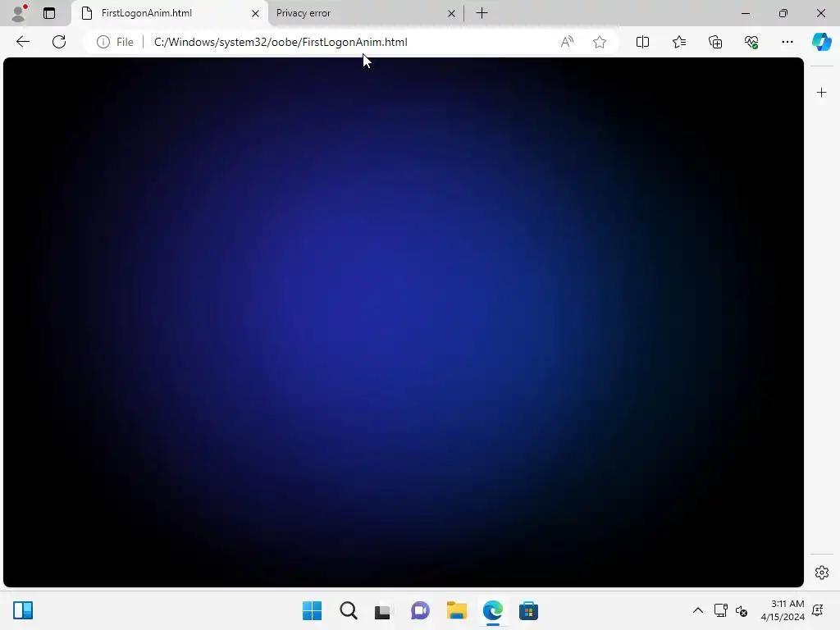Screen dimensions: 840x630
Task: Go back to the previous page
Action: tap(23, 42)
